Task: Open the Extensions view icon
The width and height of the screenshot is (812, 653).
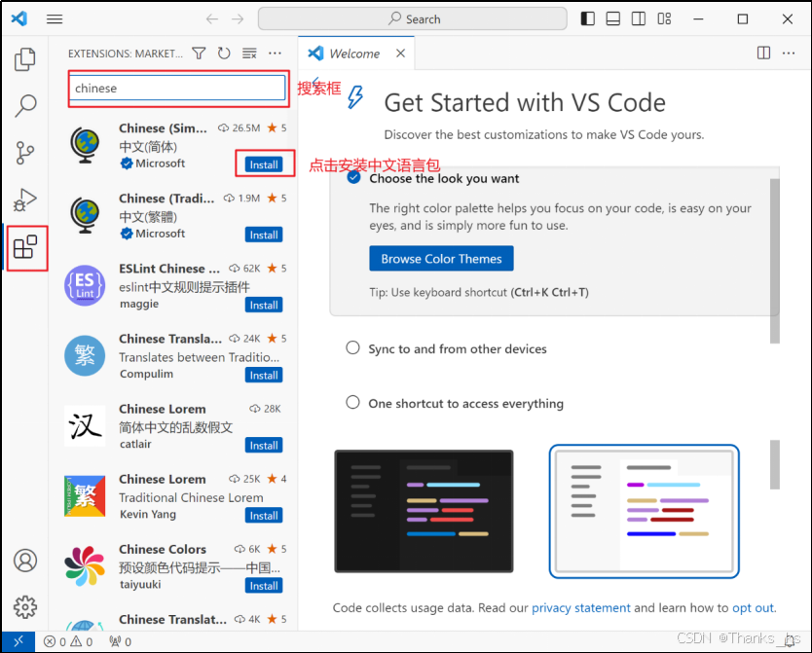Action: (25, 247)
